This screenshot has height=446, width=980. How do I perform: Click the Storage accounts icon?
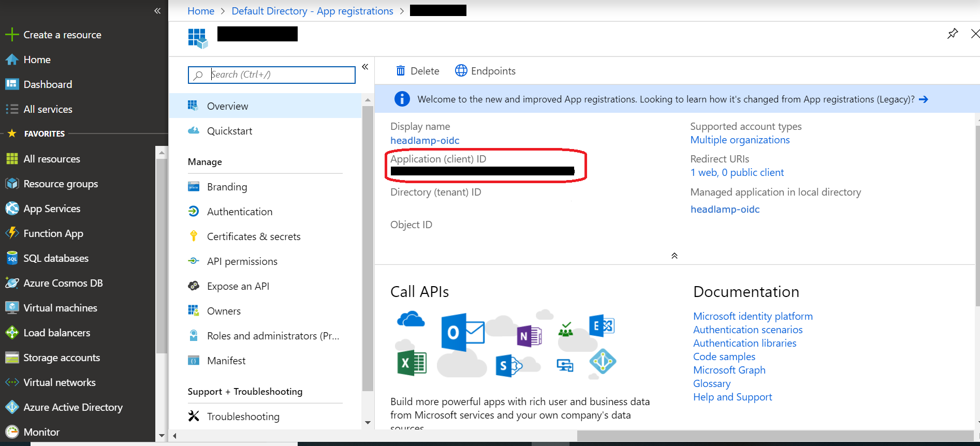12,358
